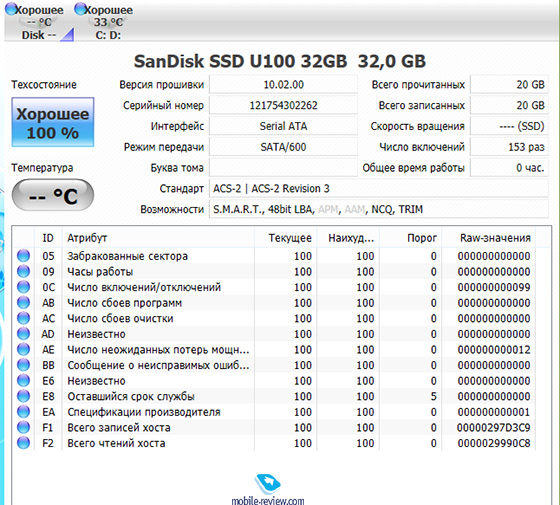Select the row Часы работы
This screenshot has width=560, height=505.
pos(274,271)
